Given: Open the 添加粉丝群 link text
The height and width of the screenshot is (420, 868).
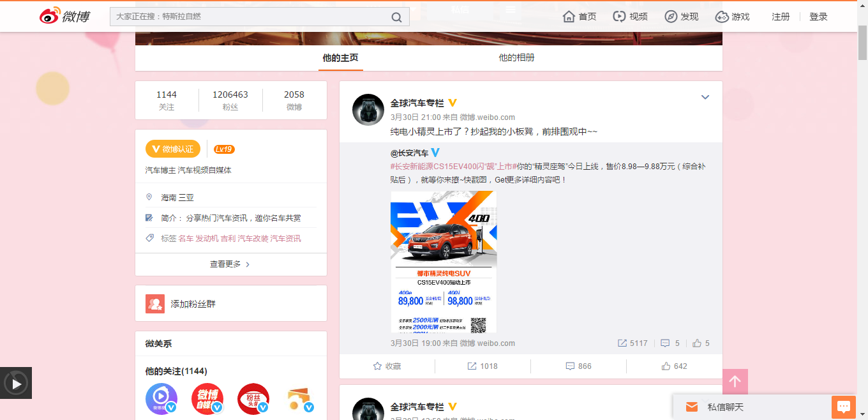Looking at the screenshot, I should pyautogui.click(x=193, y=304).
